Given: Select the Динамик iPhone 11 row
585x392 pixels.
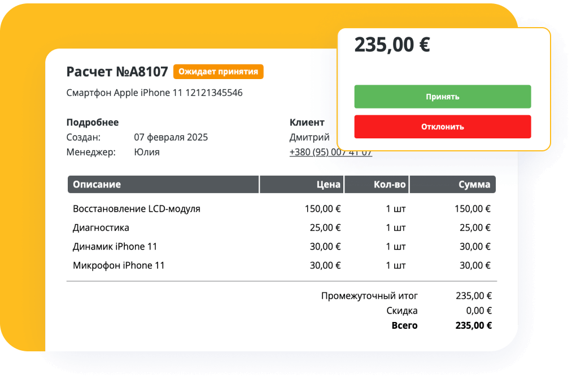Looking at the screenshot, I should pyautogui.click(x=114, y=246).
